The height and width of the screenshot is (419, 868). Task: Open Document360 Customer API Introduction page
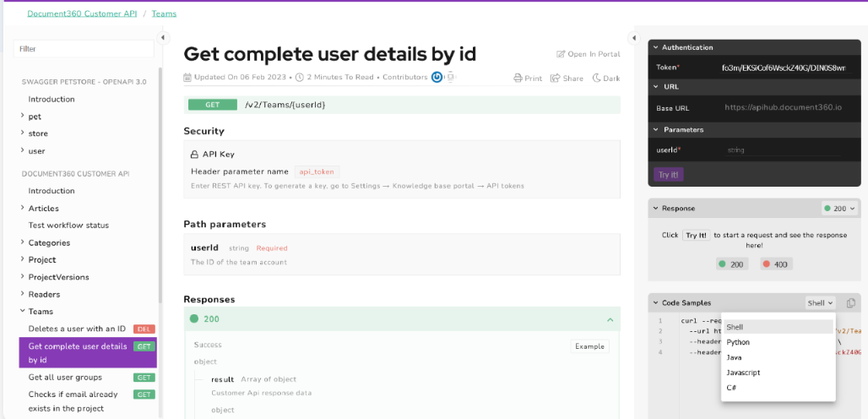tap(52, 190)
